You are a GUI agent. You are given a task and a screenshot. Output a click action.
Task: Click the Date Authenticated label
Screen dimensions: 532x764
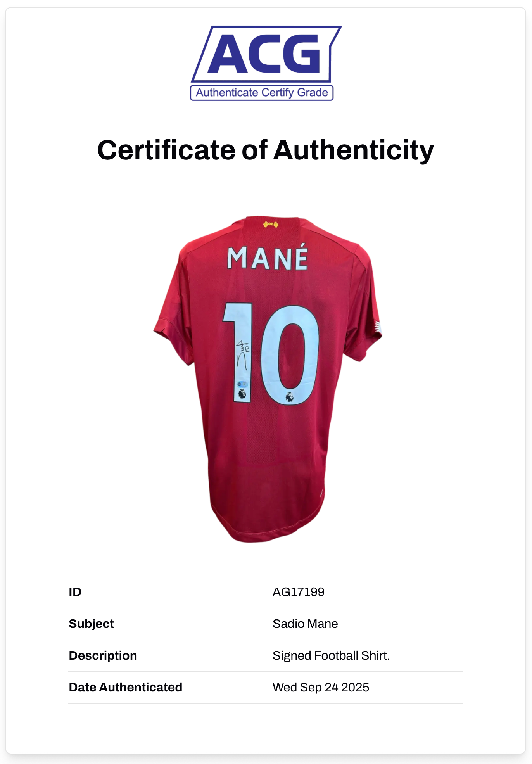pyautogui.click(x=125, y=687)
